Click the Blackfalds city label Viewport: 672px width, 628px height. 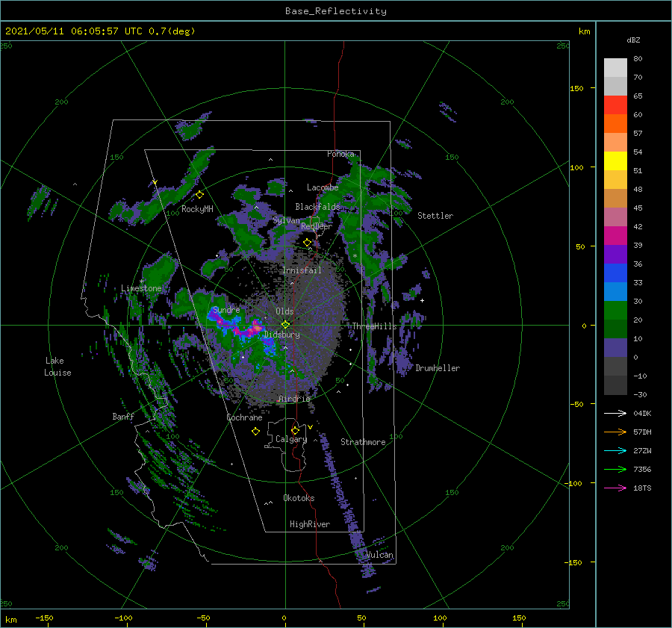[x=317, y=207]
